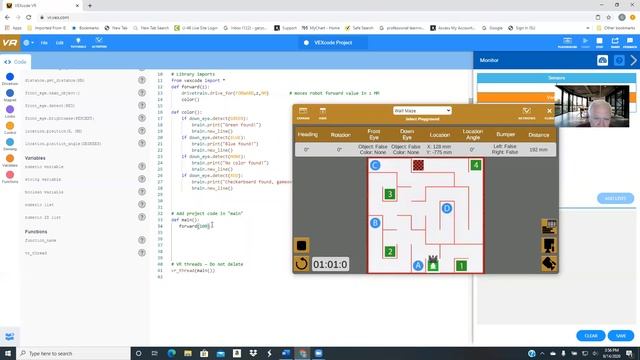Image resolution: width=640 pixels, height=360 pixels.
Task: Open the Monitor dashboard icon
Action: [x=602, y=60]
